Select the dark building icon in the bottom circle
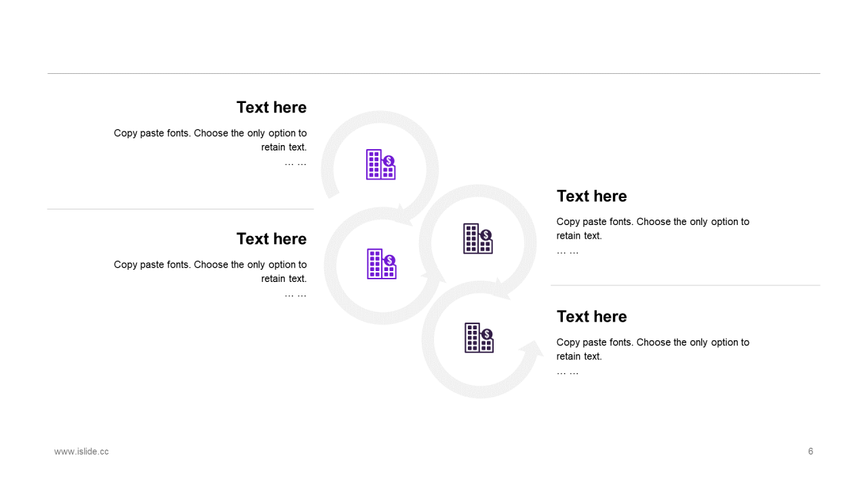The width and height of the screenshot is (868, 488). 479,338
